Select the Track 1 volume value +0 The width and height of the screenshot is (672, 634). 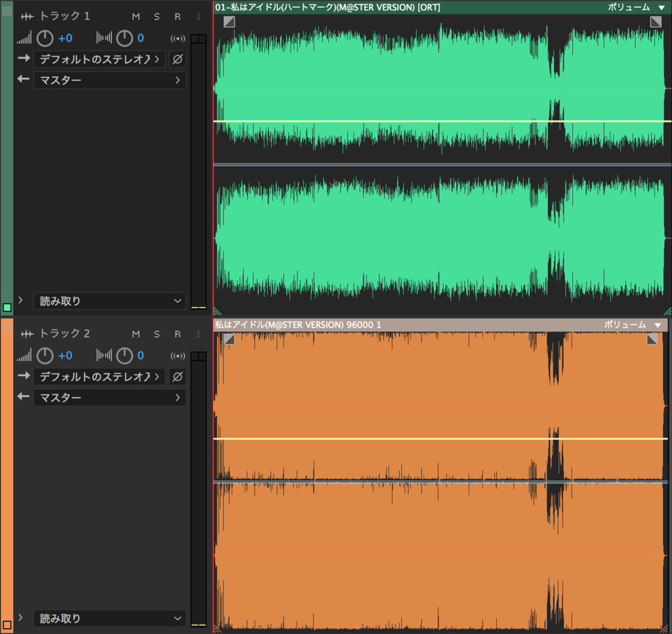tap(65, 38)
